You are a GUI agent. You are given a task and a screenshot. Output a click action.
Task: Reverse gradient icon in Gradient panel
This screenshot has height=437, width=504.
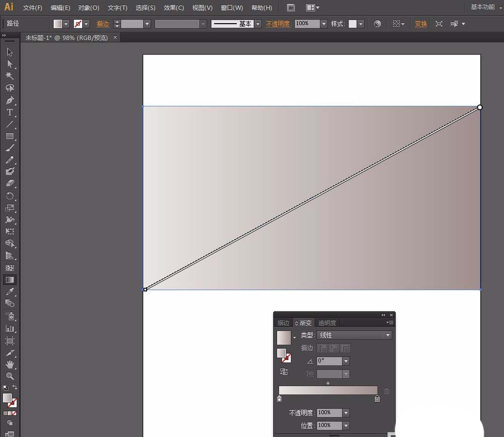click(x=284, y=372)
